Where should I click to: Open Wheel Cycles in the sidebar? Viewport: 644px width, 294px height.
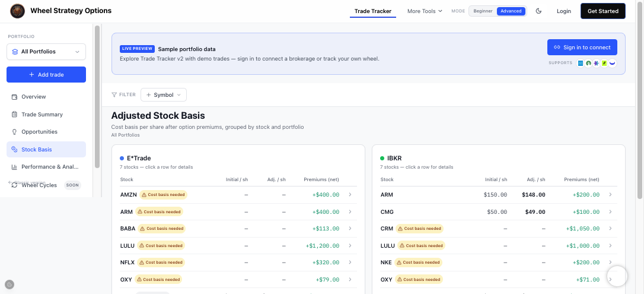[46, 185]
